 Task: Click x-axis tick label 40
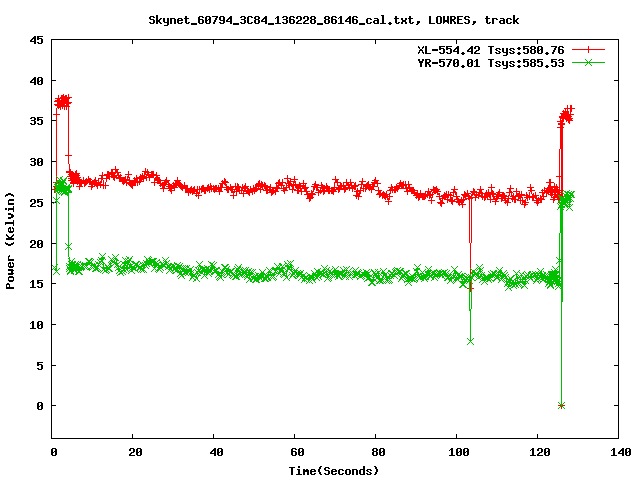coord(216,452)
